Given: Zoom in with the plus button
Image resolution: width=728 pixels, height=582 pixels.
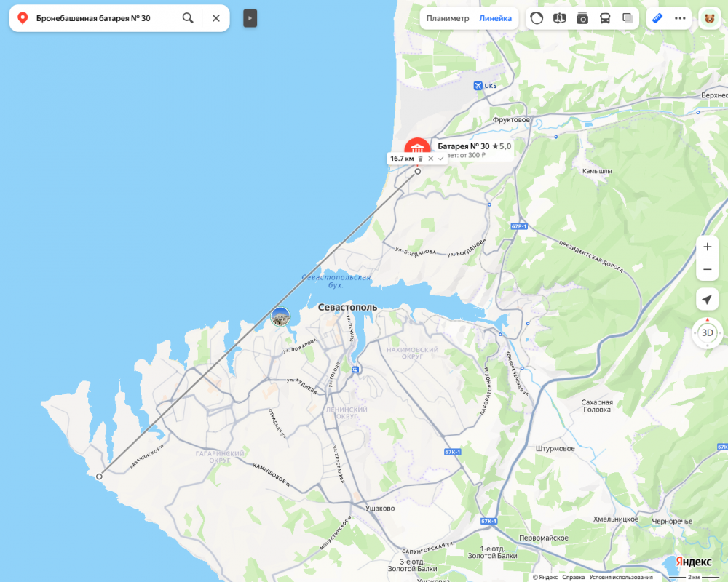Looking at the screenshot, I should [707, 247].
